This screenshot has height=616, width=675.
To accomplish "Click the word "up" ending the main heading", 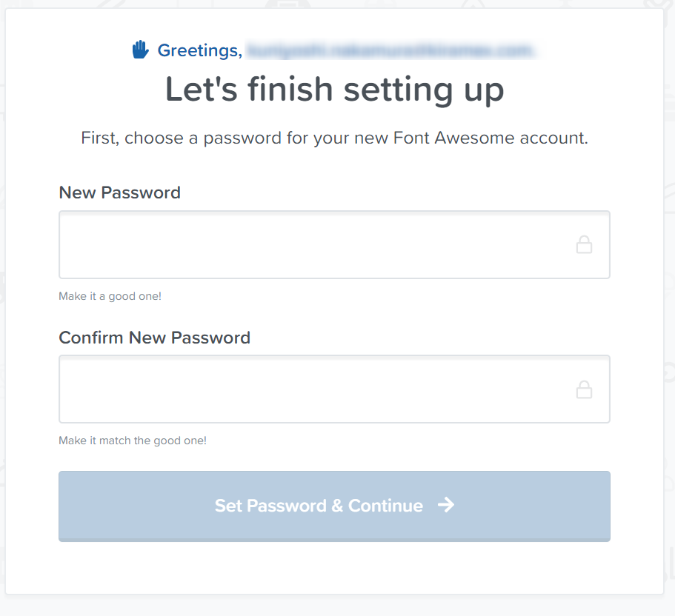I will 485,90.
